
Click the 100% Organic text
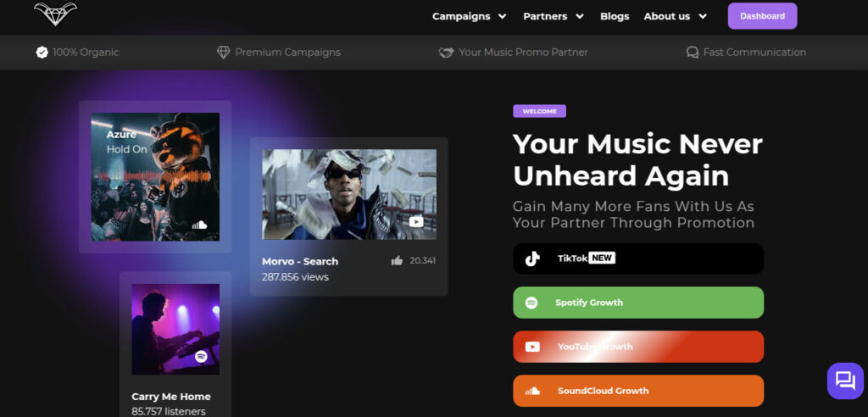pos(86,53)
